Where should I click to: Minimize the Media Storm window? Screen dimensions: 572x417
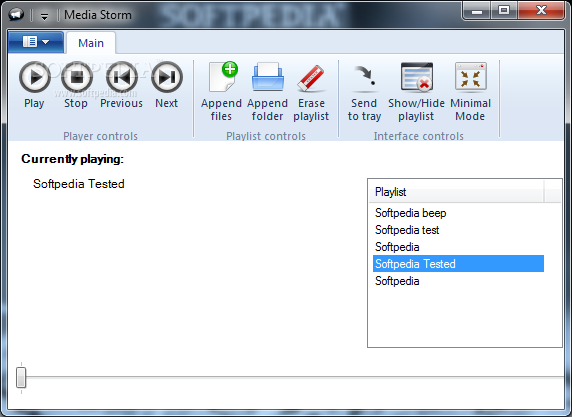point(476,11)
